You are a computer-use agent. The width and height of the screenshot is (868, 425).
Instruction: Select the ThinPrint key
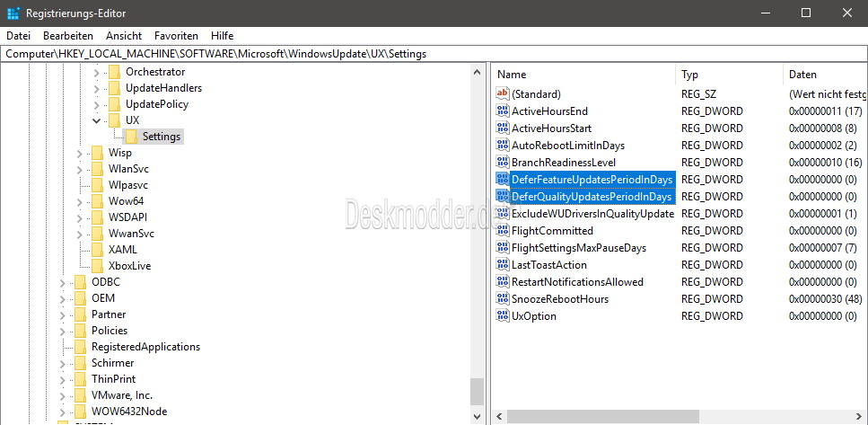click(113, 379)
